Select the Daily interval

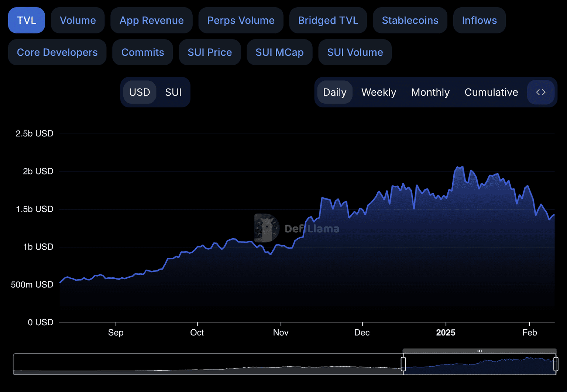coord(334,92)
